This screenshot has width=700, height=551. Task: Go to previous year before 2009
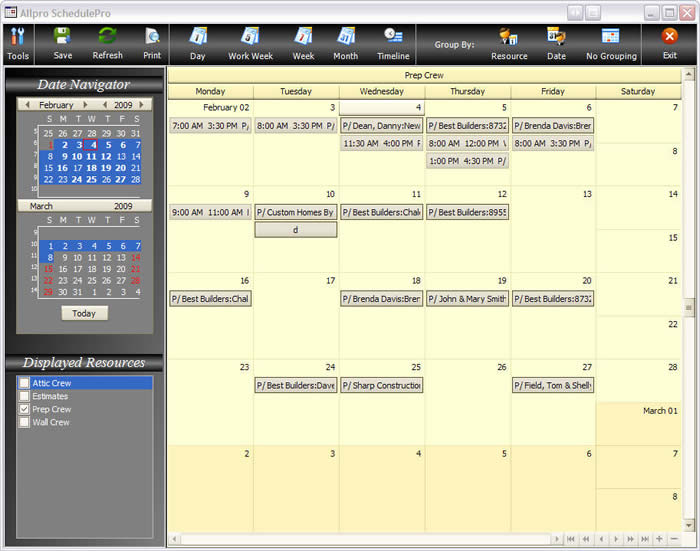coord(104,104)
